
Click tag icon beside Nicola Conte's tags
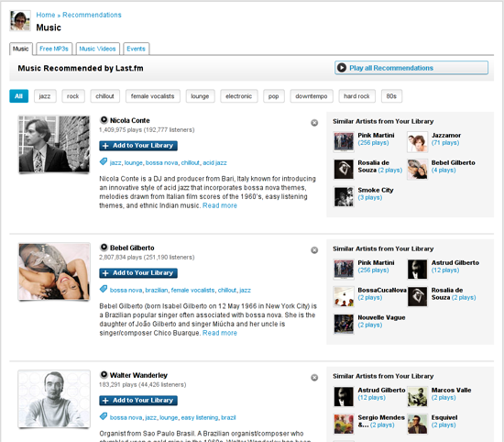(x=104, y=161)
